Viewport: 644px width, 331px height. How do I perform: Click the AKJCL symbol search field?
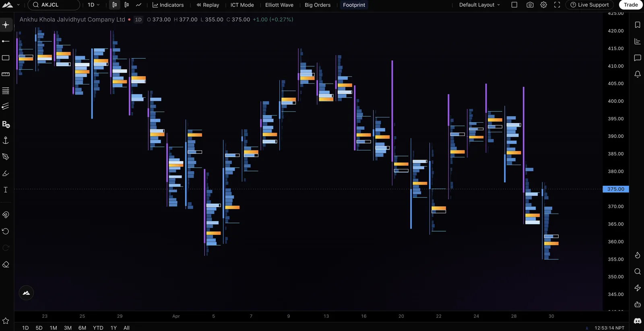54,5
